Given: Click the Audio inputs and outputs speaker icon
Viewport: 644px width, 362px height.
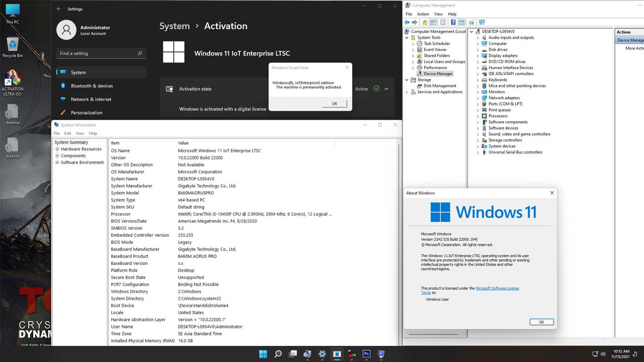Looking at the screenshot, I should point(485,38).
